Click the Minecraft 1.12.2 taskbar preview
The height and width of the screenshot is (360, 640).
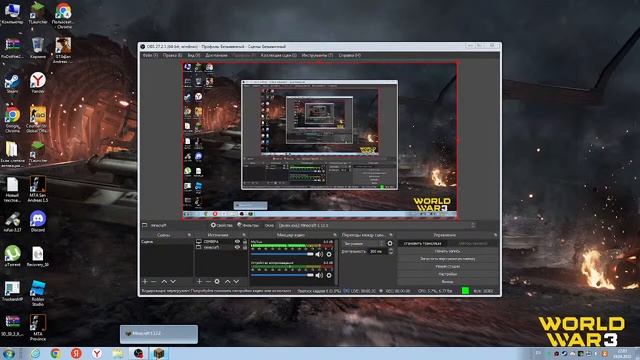pos(159,334)
